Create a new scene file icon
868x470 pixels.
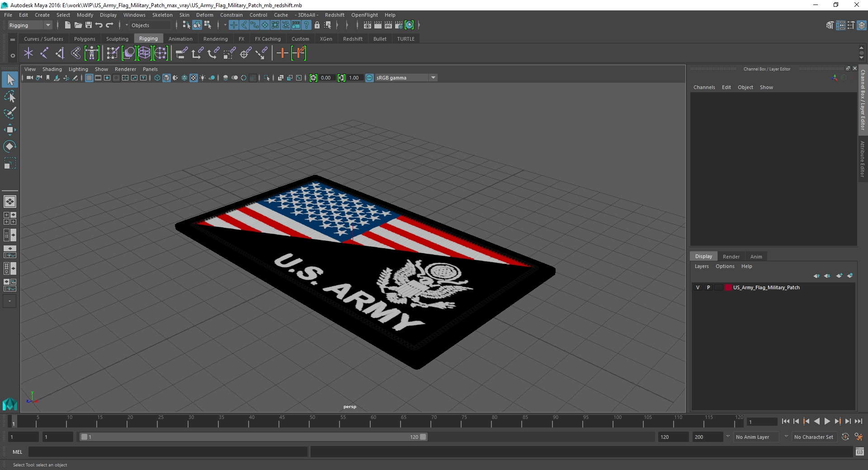67,25
